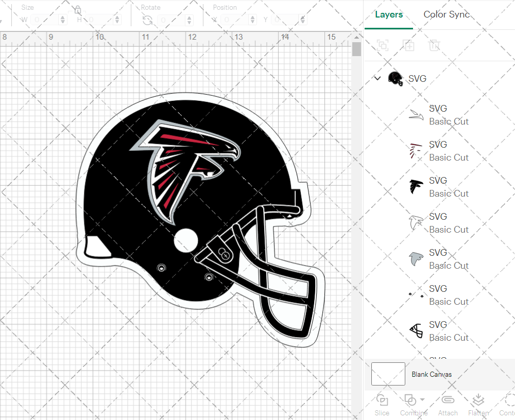Click the Rotate angle input field
Image resolution: width=515 pixels, height=420 pixels.
[172, 20]
